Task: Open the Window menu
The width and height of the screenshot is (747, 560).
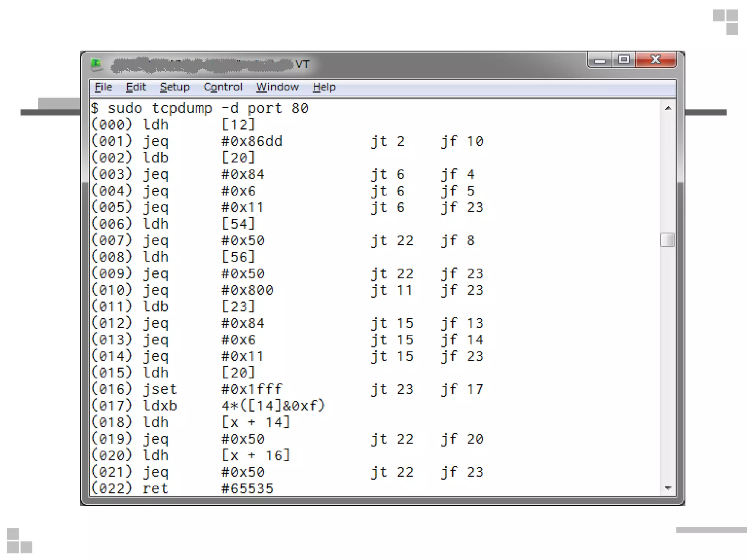Action: pyautogui.click(x=277, y=87)
